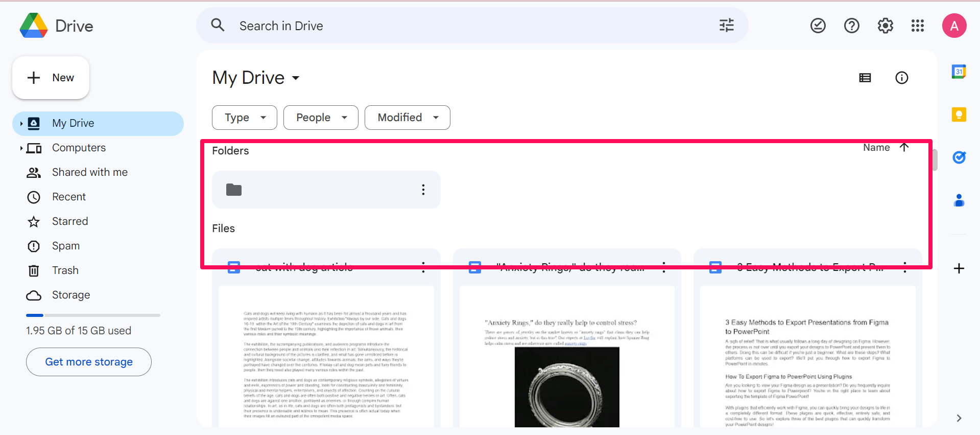Collapse the side panel with chevron arrow
The height and width of the screenshot is (435, 980).
click(x=959, y=418)
